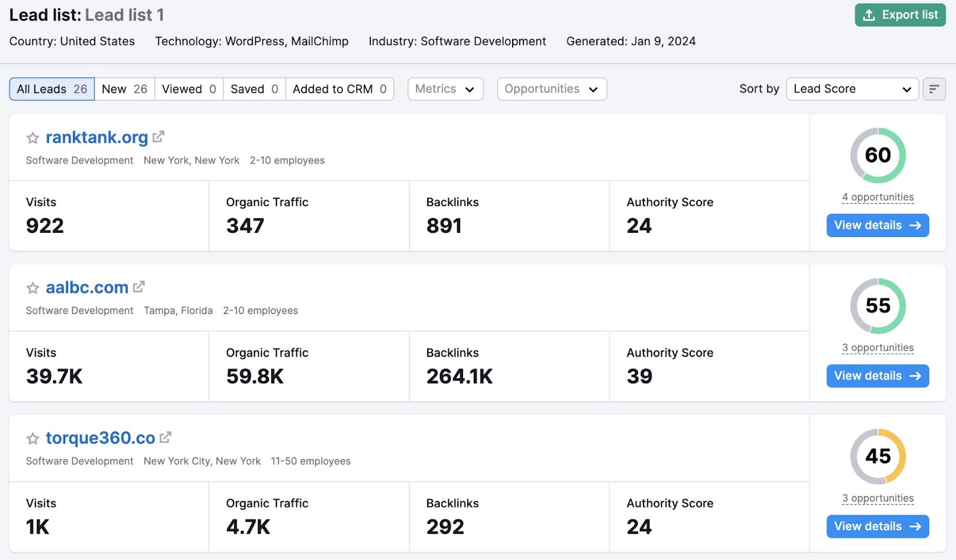Open the Metrics dropdown
This screenshot has height=560, width=956.
(x=445, y=88)
